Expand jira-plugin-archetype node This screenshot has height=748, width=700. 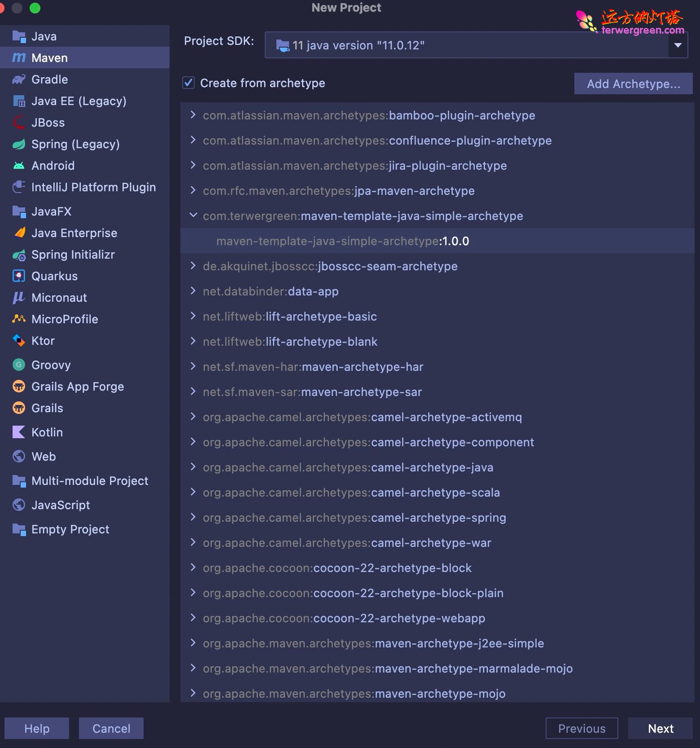click(193, 165)
